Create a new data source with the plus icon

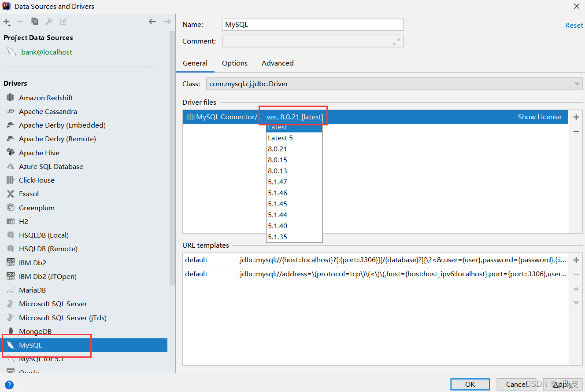(7, 21)
